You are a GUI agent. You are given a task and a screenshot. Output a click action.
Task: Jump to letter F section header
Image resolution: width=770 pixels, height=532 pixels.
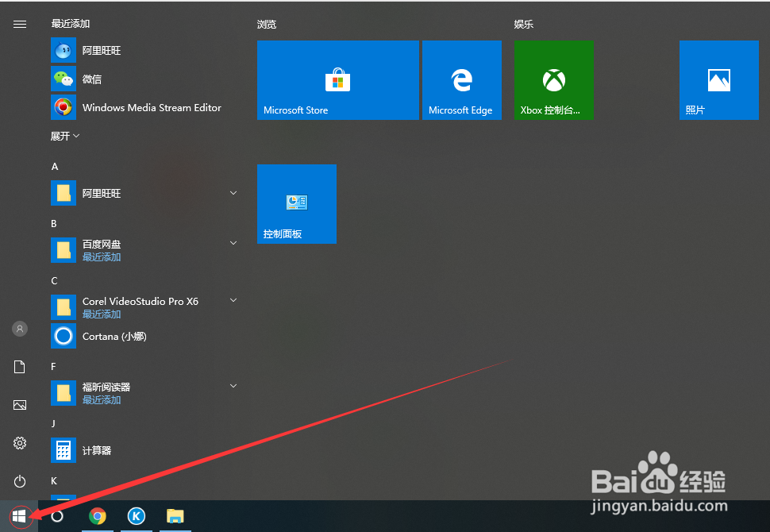point(53,367)
